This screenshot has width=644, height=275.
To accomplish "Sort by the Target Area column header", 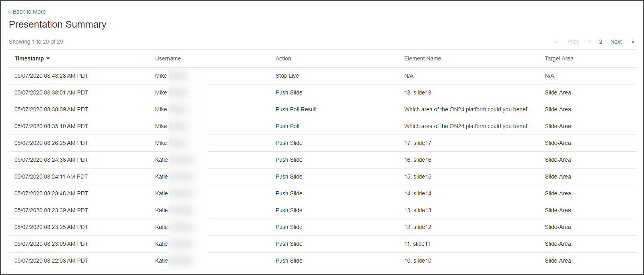I will pyautogui.click(x=559, y=58).
